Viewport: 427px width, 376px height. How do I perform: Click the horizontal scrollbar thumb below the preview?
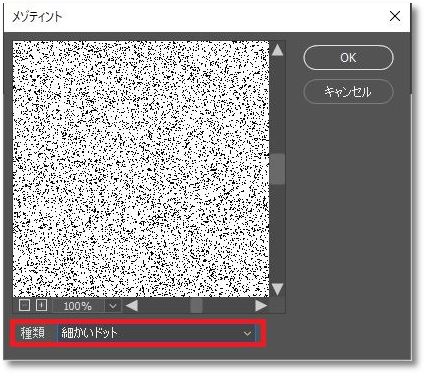pyautogui.click(x=196, y=306)
